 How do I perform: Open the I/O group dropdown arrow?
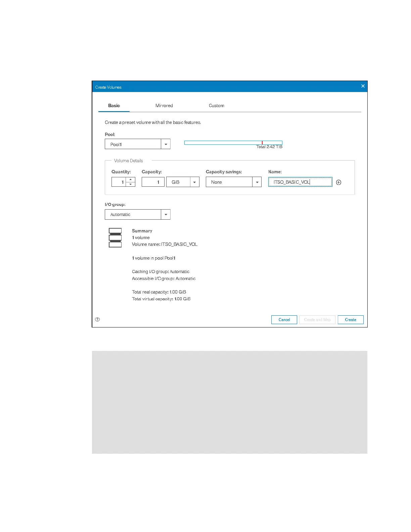click(166, 215)
